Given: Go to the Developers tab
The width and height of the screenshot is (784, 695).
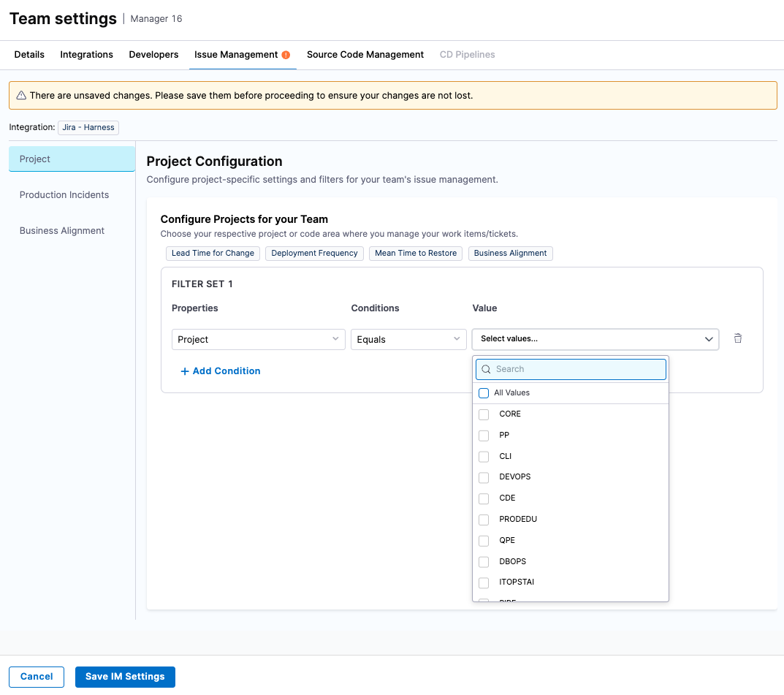Looking at the screenshot, I should click(x=153, y=55).
